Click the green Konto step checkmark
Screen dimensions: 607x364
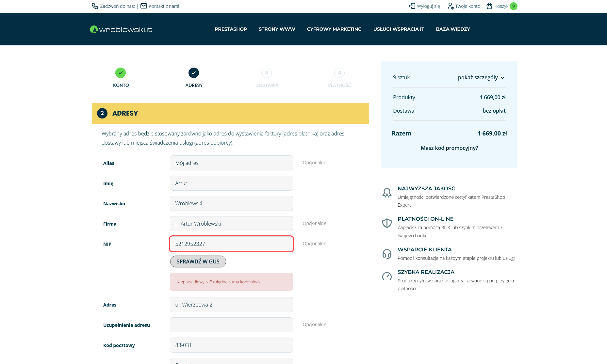pos(121,73)
